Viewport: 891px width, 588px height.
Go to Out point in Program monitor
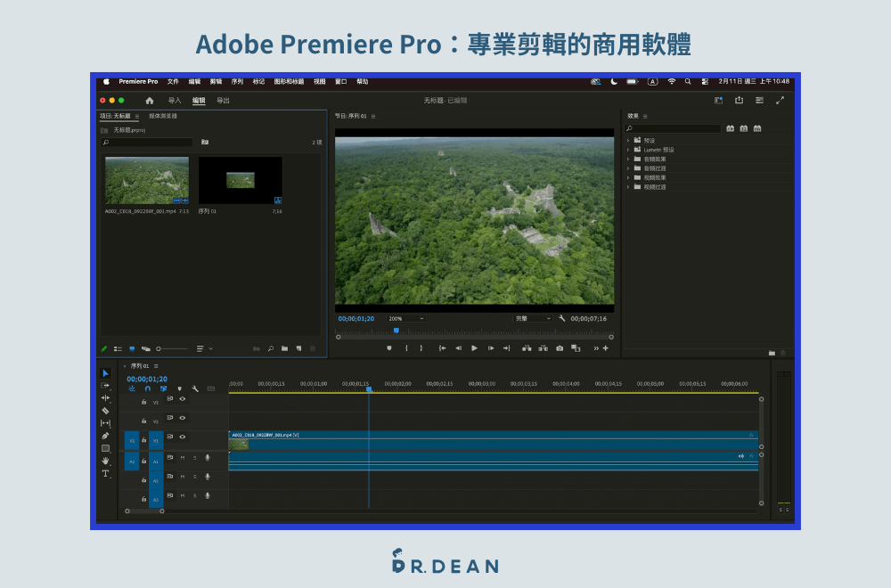click(x=507, y=348)
